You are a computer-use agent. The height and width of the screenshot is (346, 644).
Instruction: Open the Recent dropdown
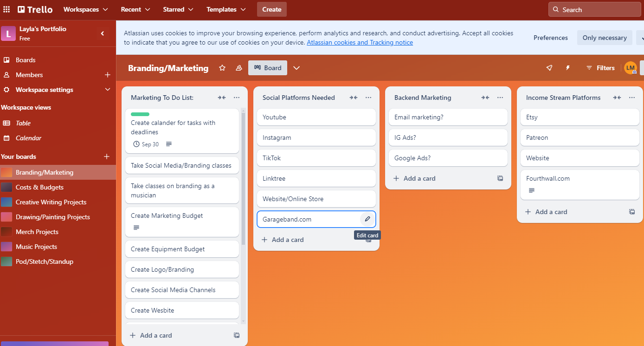point(135,9)
